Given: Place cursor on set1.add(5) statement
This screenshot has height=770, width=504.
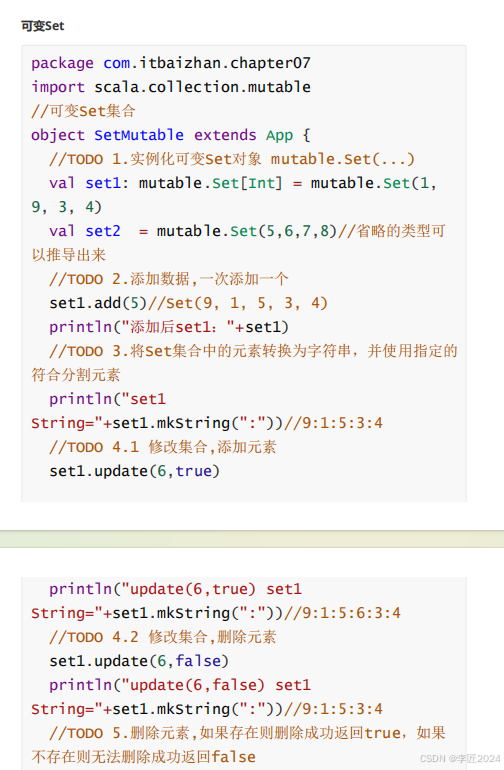Looking at the screenshot, I should (98, 303).
